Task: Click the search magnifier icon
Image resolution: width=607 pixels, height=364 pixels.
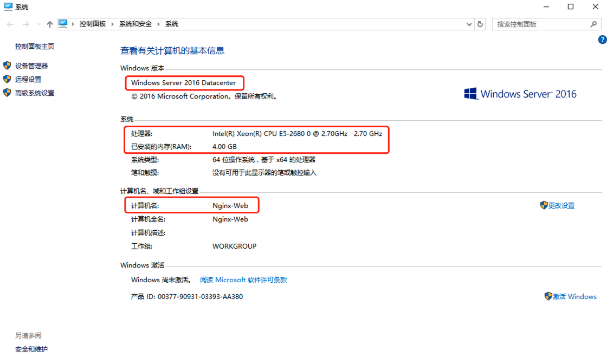Action: coord(593,24)
